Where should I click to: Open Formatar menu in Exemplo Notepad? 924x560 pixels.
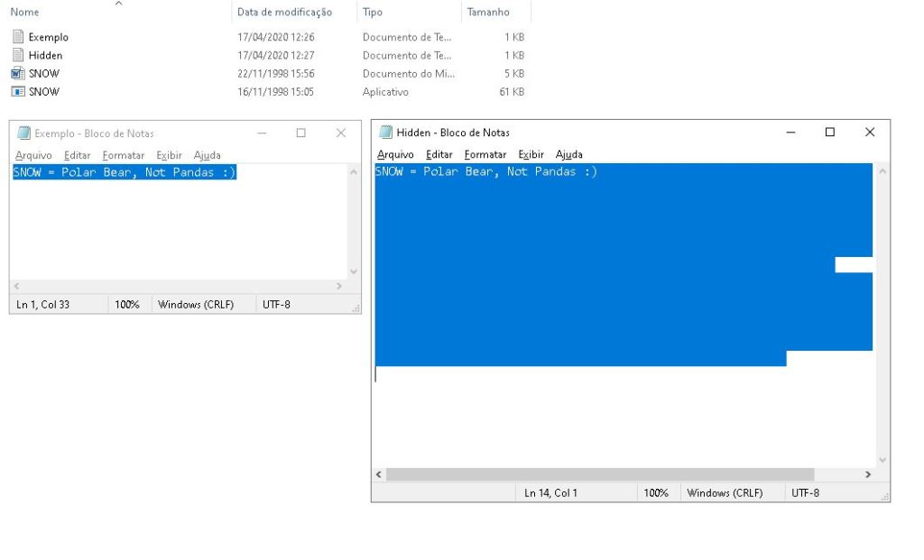click(x=123, y=155)
